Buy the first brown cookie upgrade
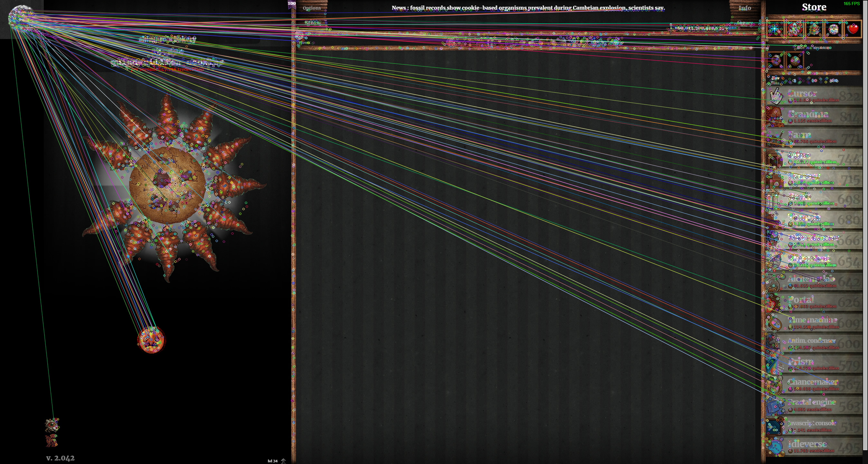868x464 pixels. tap(775, 61)
